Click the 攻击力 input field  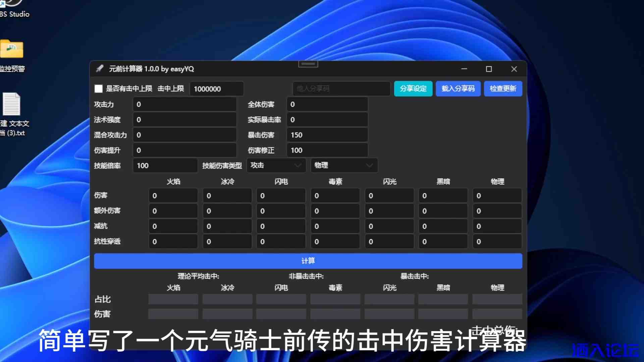click(x=185, y=105)
